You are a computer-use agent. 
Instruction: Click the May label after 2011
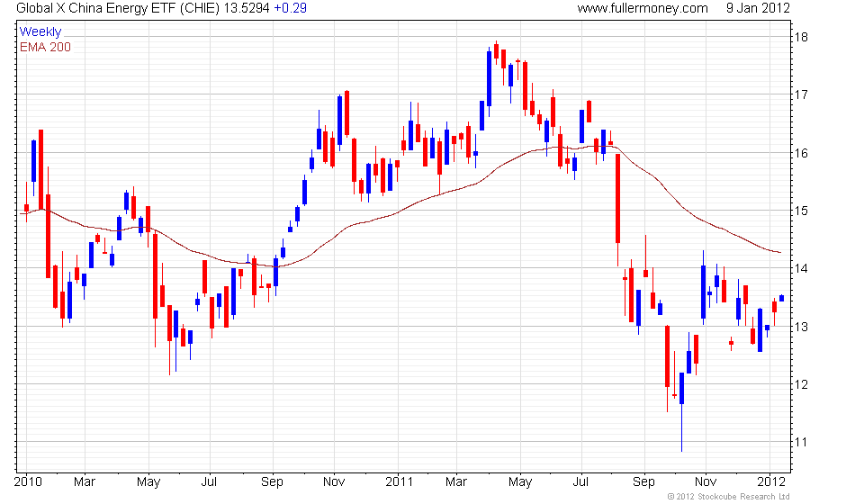[x=520, y=482]
